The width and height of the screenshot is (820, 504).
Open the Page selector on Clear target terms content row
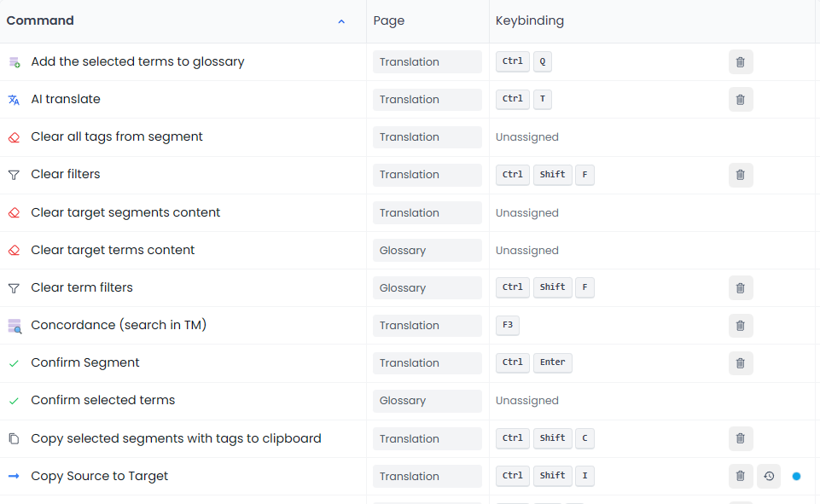pyautogui.click(x=427, y=250)
